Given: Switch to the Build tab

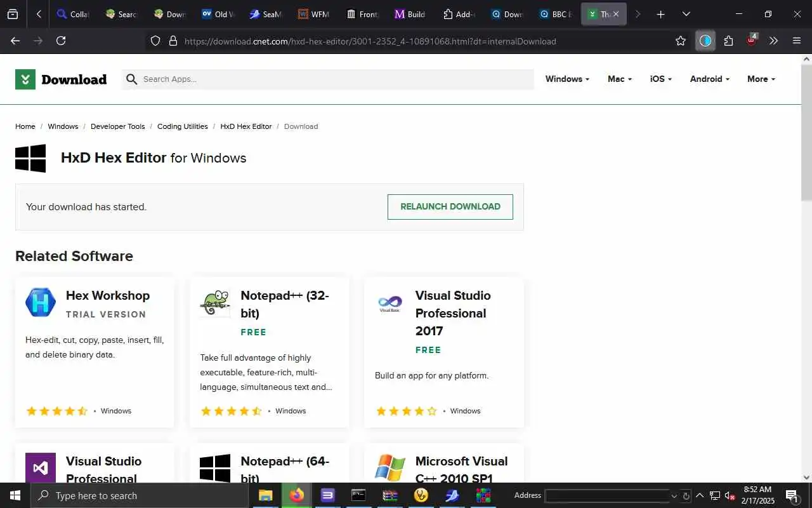Looking at the screenshot, I should pos(410,14).
